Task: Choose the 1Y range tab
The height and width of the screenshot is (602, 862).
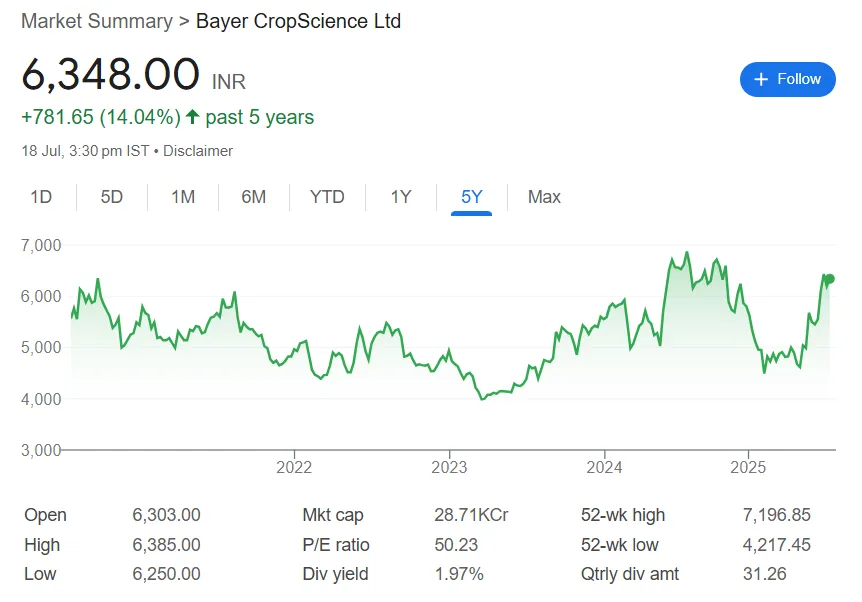Action: [401, 197]
